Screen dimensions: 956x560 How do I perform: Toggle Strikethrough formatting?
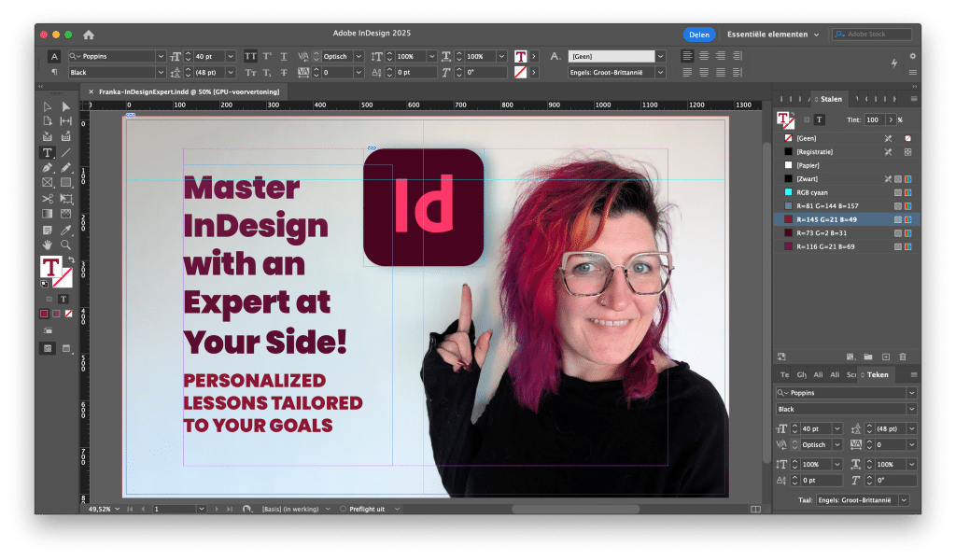(284, 73)
